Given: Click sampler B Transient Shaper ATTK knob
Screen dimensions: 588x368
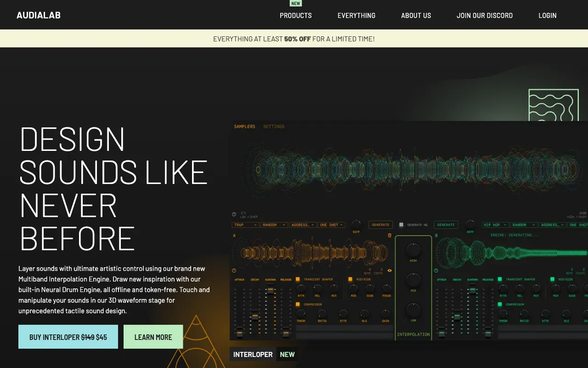Looking at the screenshot, I should pos(503,288).
